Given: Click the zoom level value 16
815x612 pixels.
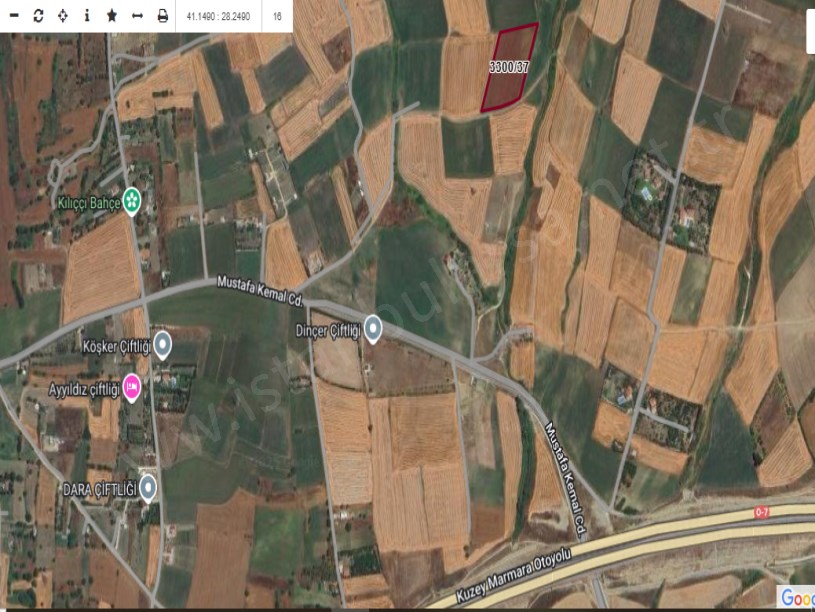Looking at the screenshot, I should [277, 17].
